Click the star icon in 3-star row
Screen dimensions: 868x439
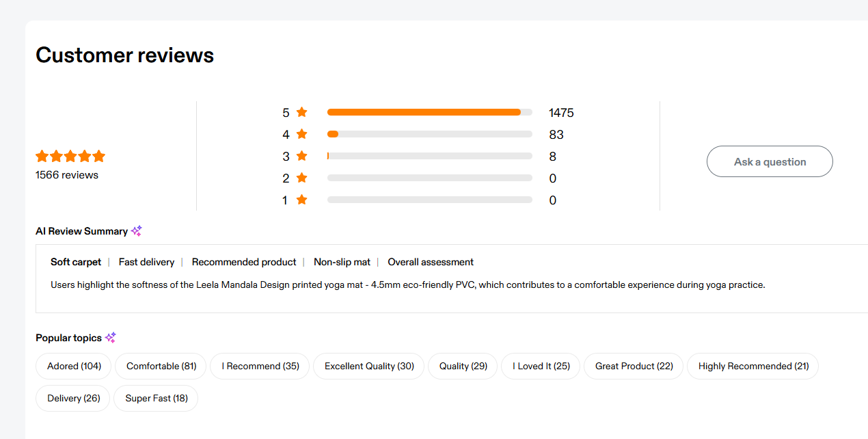301,157
